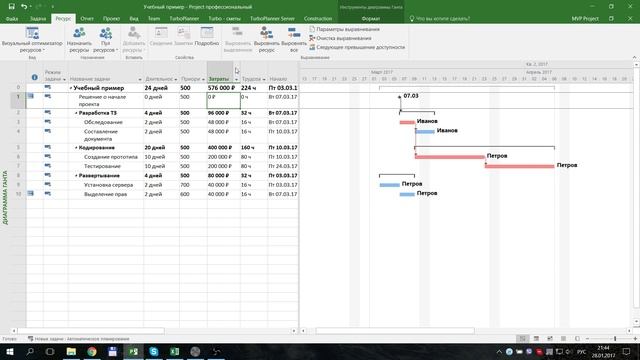Click Подробно in the Свойства group
The width and height of the screenshot is (640, 360).
pos(207,37)
